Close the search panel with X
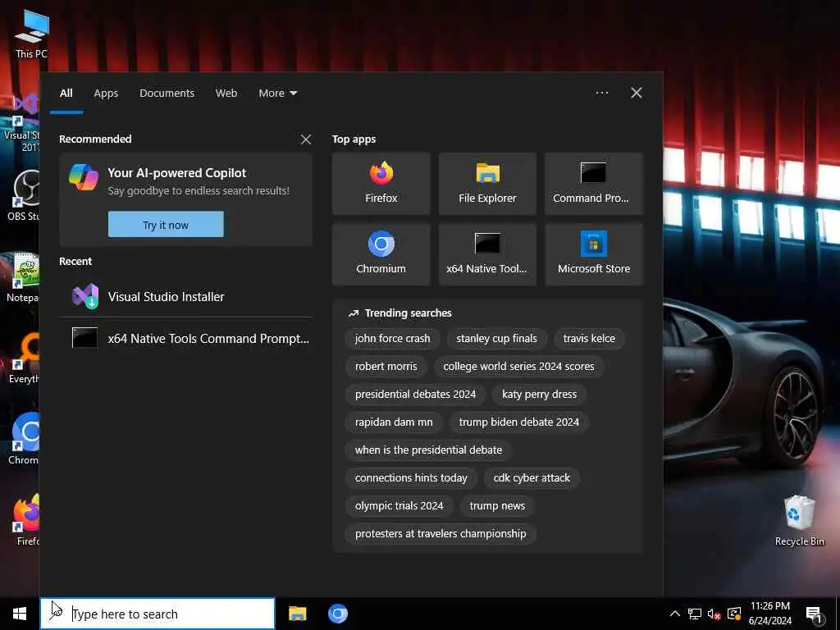Viewport: 840px width, 630px height. click(637, 93)
